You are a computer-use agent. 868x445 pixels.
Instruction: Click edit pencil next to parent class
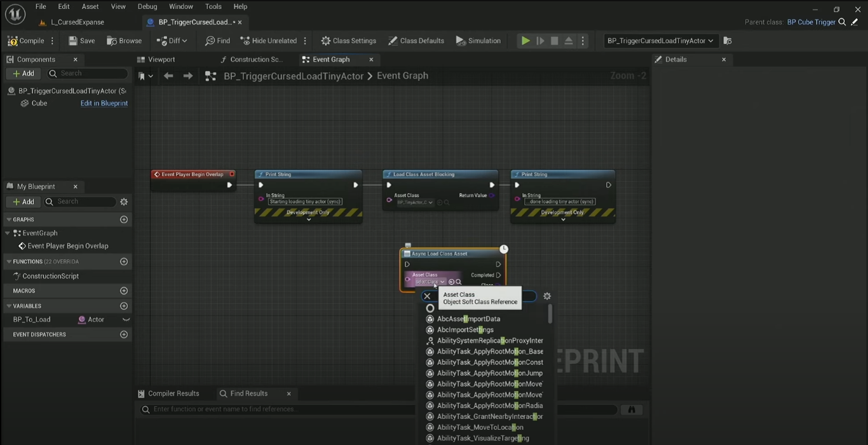tap(855, 22)
